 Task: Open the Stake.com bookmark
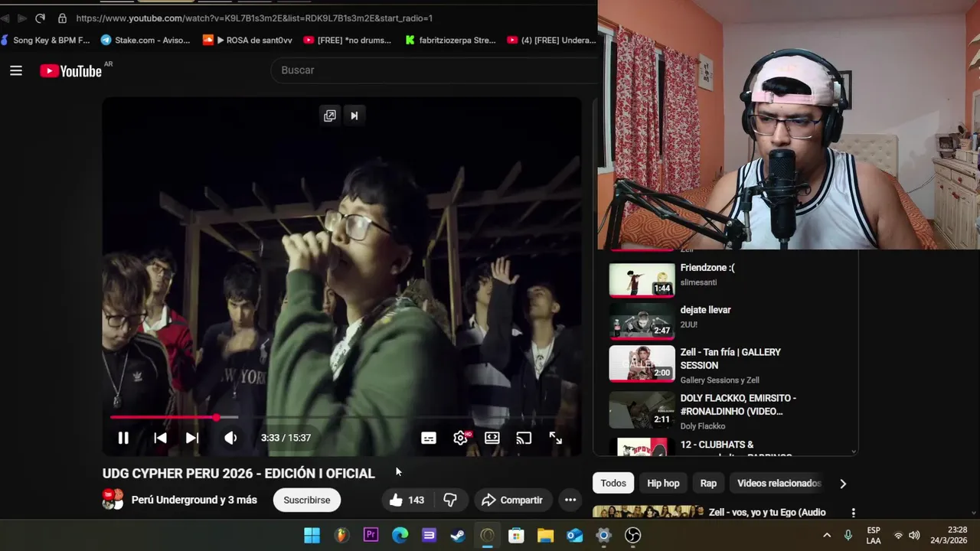145,40
